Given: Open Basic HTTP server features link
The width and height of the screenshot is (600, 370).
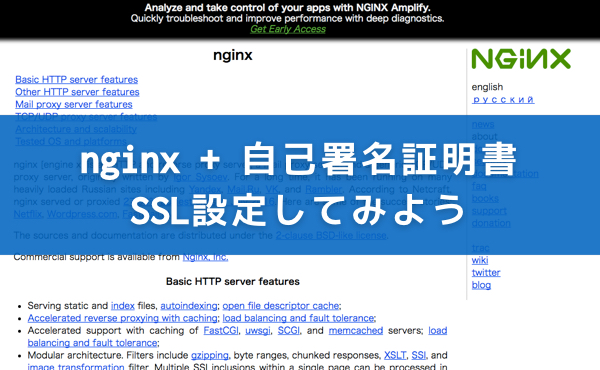Looking at the screenshot, I should [77, 80].
